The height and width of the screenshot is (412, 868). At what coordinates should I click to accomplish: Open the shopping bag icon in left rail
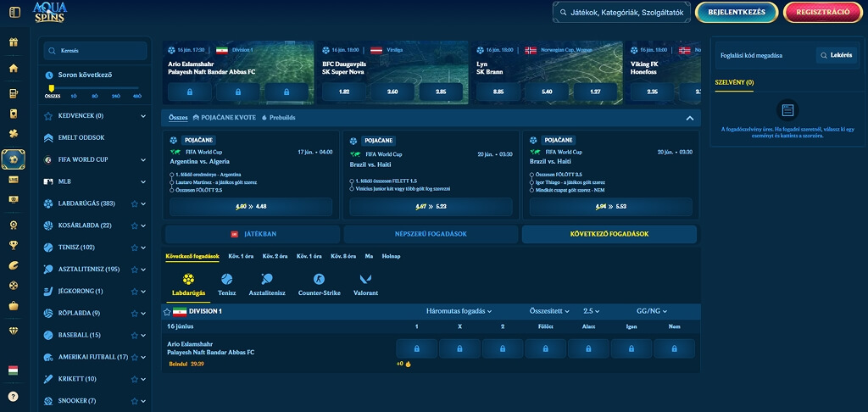[x=14, y=305]
